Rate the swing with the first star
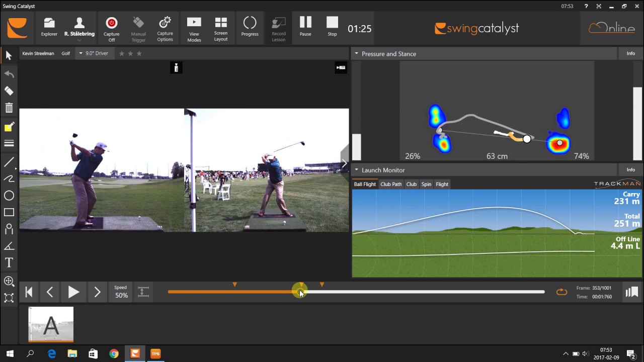Image resolution: width=644 pixels, height=362 pixels. tap(121, 53)
